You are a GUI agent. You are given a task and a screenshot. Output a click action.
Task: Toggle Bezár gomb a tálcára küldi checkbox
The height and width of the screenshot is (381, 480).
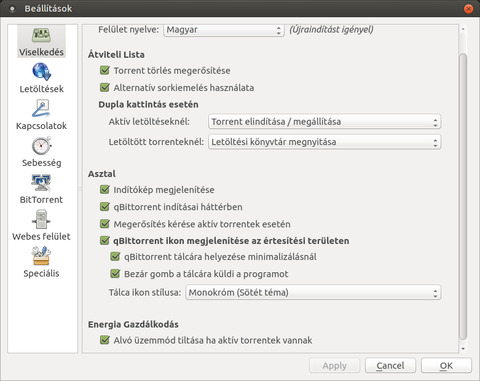(115, 274)
